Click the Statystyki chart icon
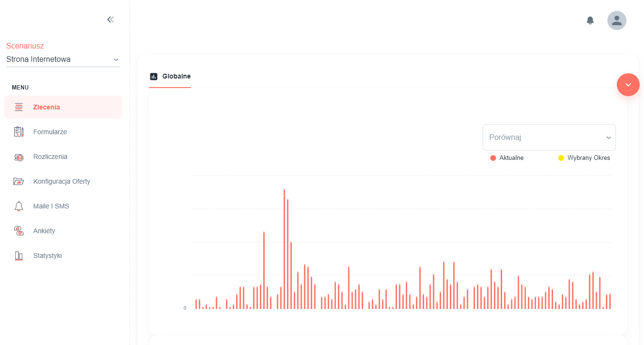The image size is (644, 345). [x=19, y=256]
